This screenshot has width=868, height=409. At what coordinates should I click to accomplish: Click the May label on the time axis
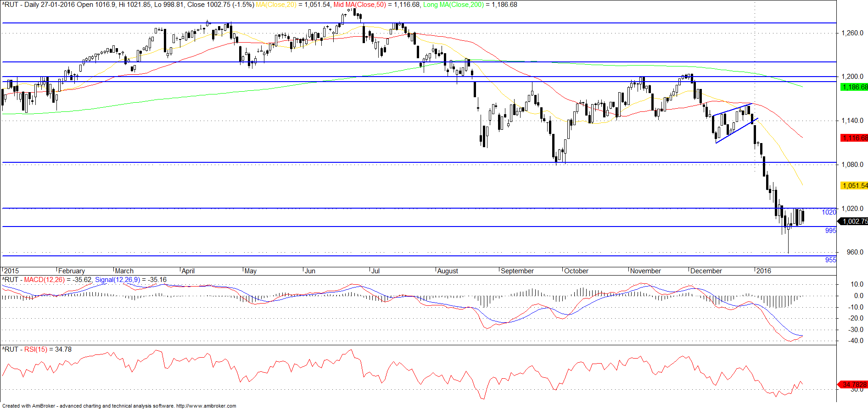[x=251, y=271]
